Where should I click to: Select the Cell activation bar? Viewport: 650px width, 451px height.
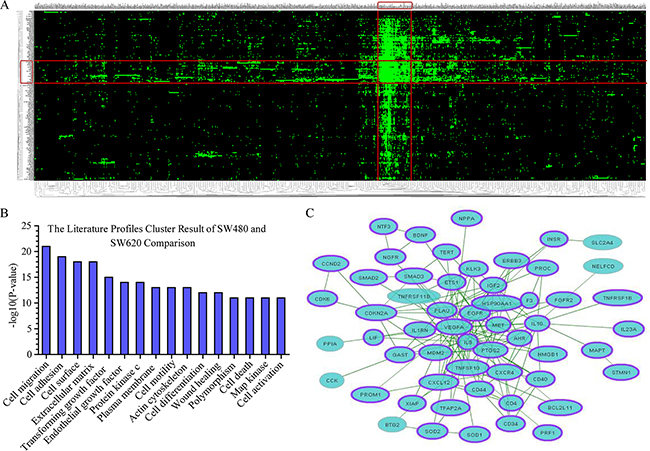[x=281, y=326]
